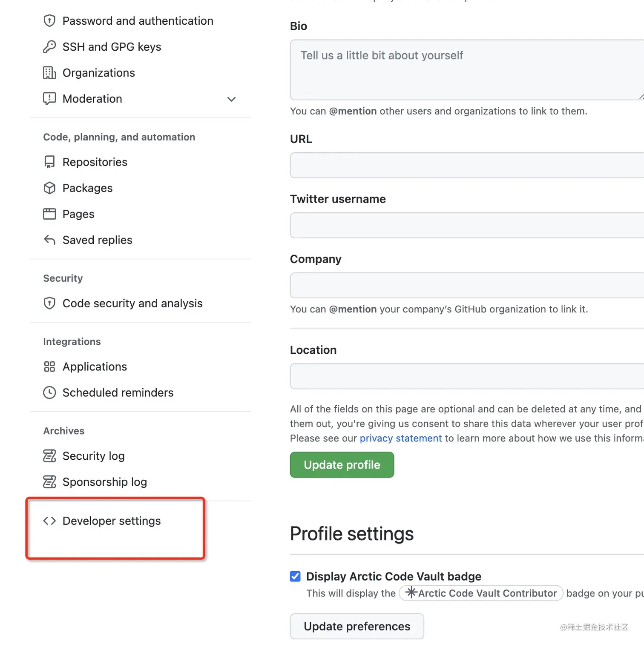Click the Saved replies arrow icon
This screenshot has width=644, height=647.
49,240
